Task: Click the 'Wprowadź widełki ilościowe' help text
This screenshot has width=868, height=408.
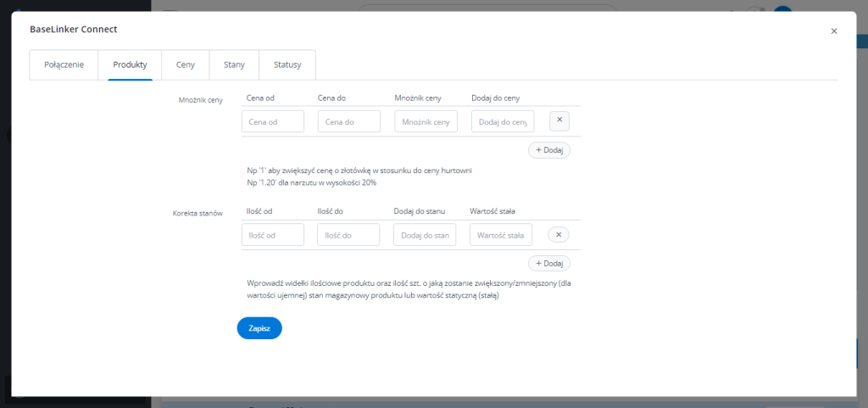Action: 409,289
